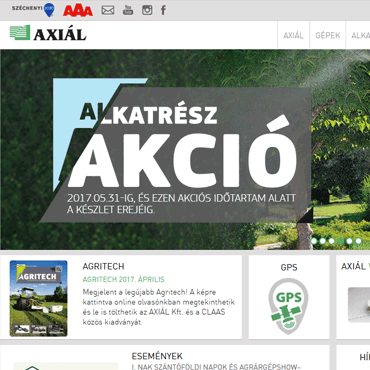This screenshot has height=370, width=370.
Task: Open the email envelope icon
Action: (108, 10)
